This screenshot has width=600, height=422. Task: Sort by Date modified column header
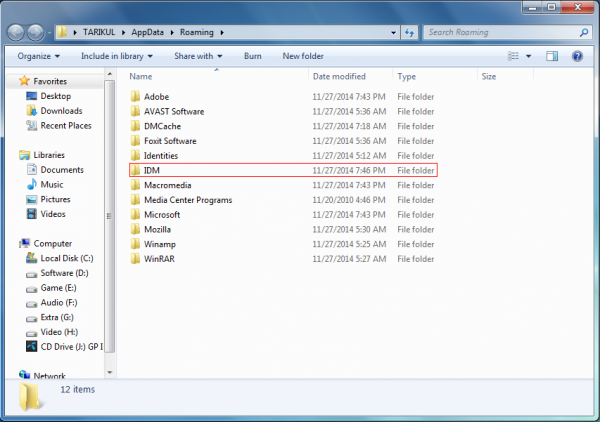click(x=339, y=77)
